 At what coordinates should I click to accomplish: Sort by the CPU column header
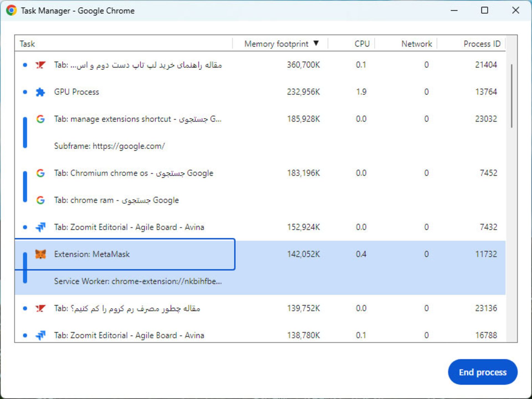[362, 44]
